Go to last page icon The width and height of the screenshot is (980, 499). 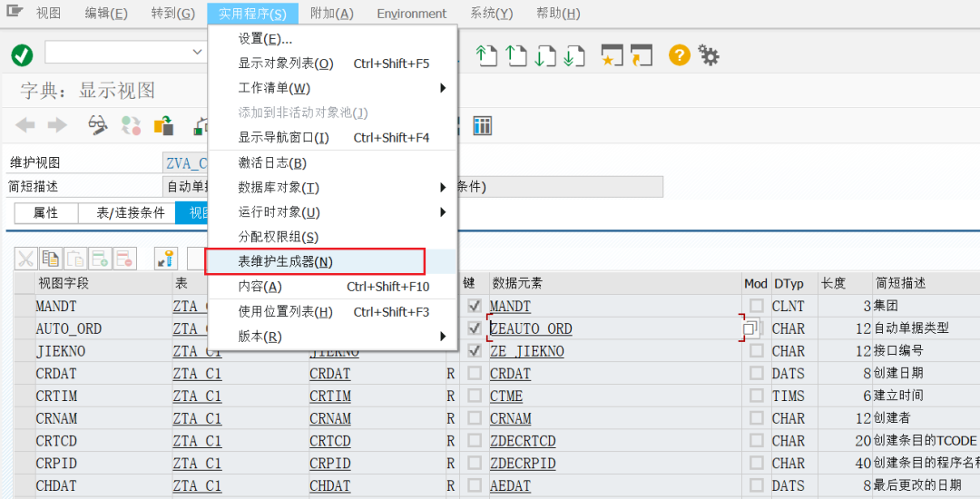(x=573, y=55)
